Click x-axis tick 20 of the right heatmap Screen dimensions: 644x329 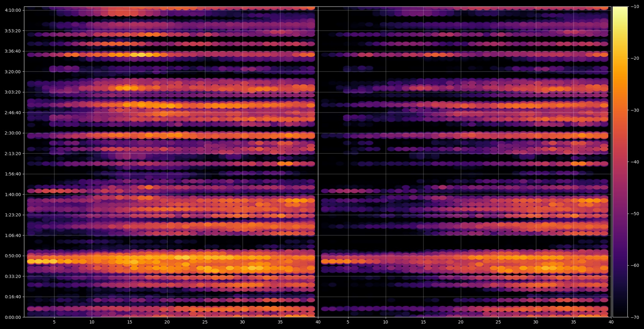[461, 322]
